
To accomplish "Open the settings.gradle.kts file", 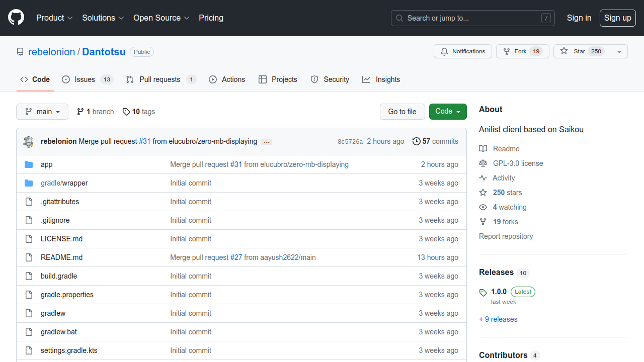I will click(x=69, y=350).
